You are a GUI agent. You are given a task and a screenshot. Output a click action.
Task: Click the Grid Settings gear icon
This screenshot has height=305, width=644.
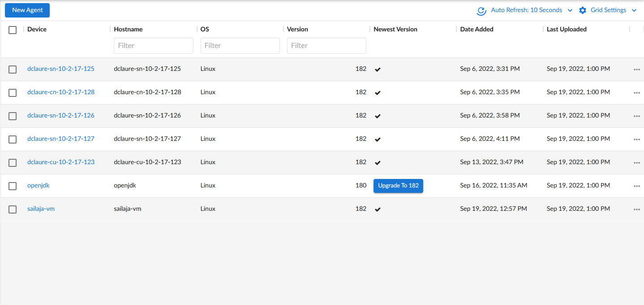(583, 10)
